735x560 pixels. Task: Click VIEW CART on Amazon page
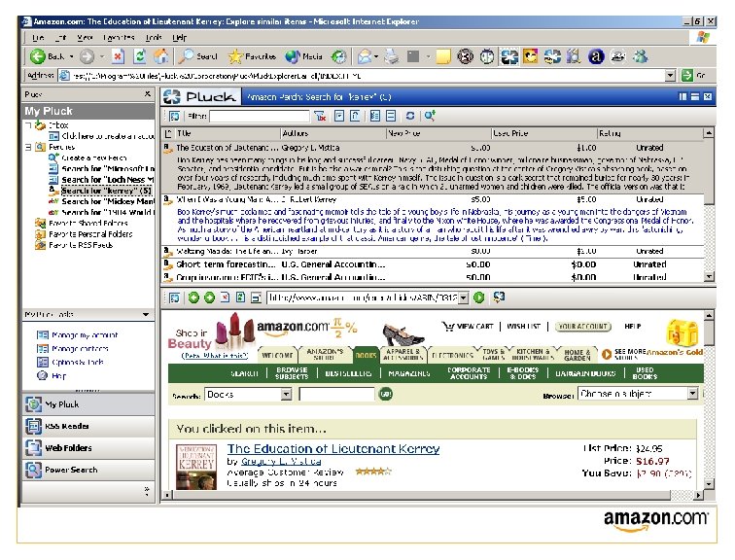coord(468,326)
